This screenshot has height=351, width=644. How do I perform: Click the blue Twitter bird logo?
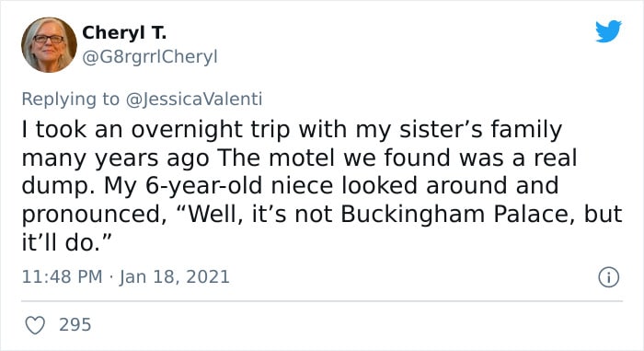pos(608,30)
